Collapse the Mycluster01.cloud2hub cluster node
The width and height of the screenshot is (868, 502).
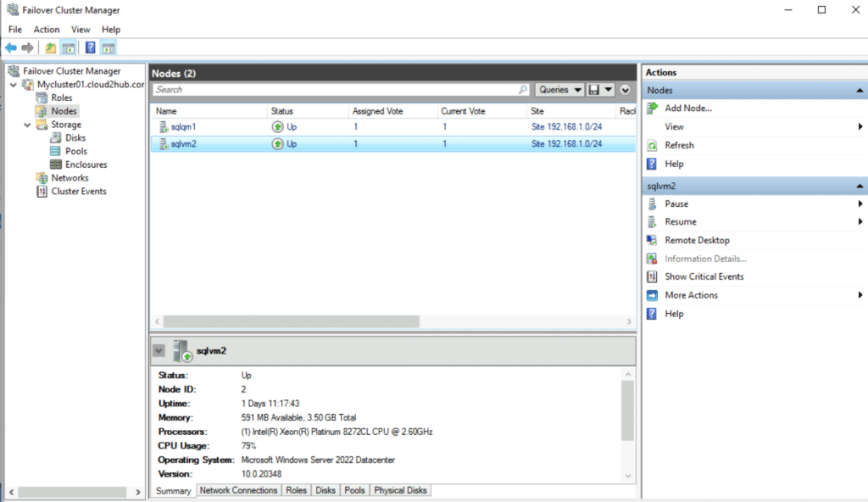tap(13, 85)
